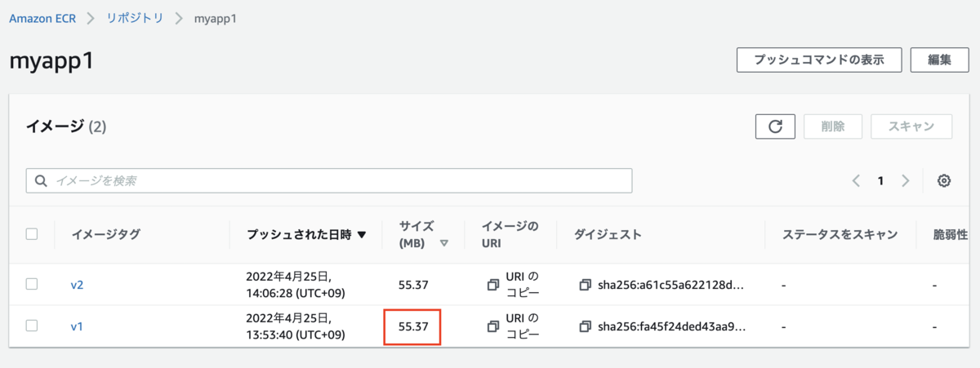980x368 pixels.
Task: Copy URI icon for v1 image
Action: pos(492,326)
